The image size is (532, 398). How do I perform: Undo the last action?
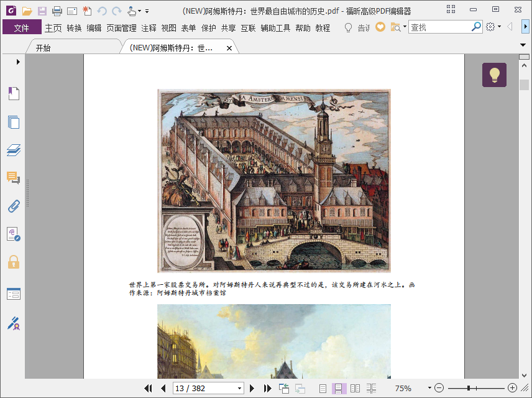(x=102, y=11)
